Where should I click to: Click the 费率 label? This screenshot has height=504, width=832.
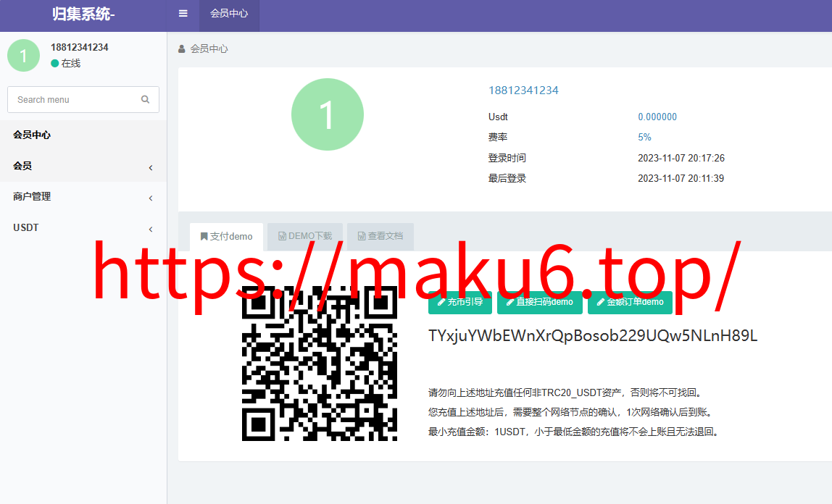498,138
